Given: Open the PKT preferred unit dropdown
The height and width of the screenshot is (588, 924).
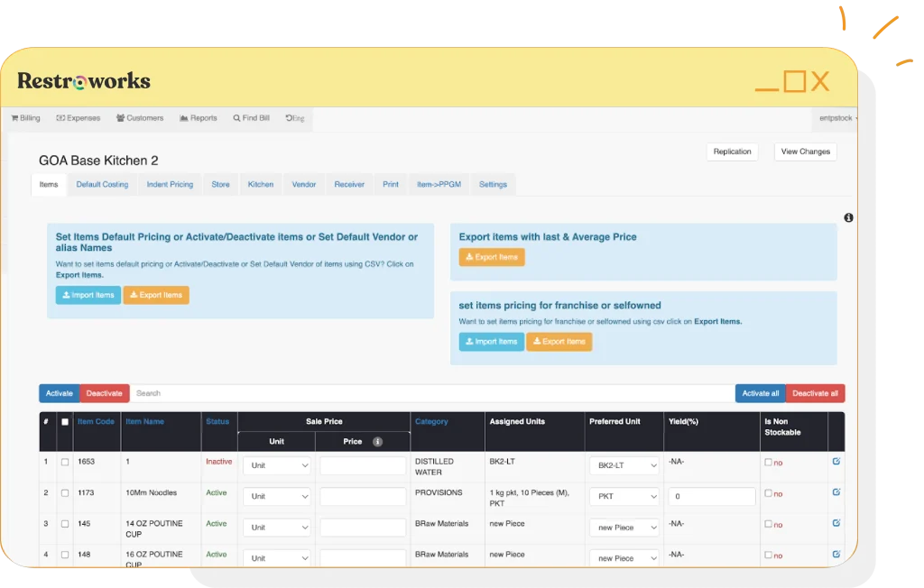Looking at the screenshot, I should pos(624,496).
